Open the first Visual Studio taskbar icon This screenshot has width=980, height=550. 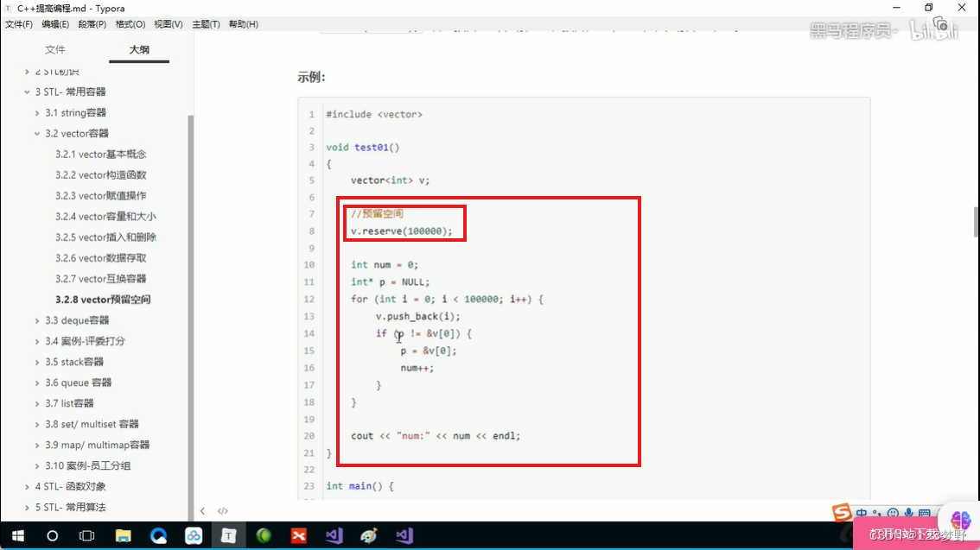[334, 535]
